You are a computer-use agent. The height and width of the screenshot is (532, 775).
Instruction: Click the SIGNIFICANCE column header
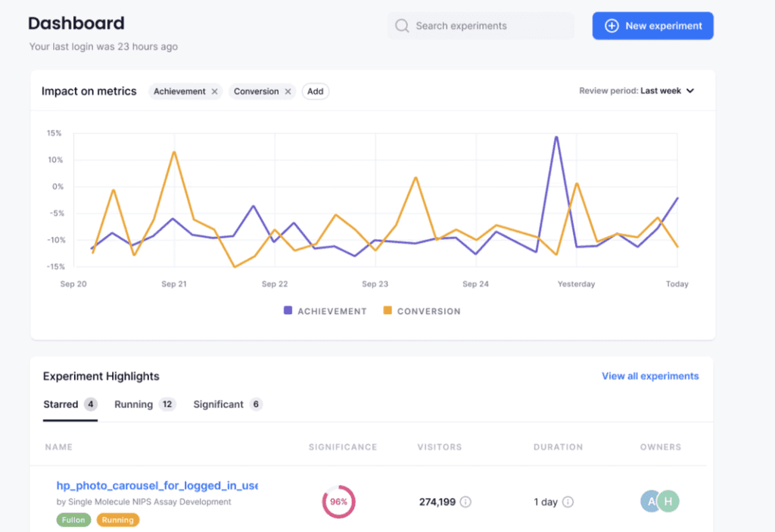coord(343,447)
